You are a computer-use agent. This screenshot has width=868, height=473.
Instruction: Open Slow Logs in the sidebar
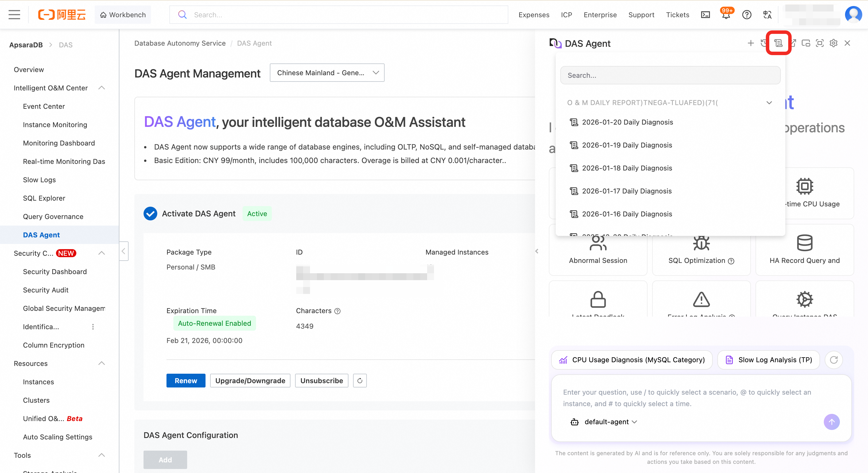pyautogui.click(x=39, y=180)
